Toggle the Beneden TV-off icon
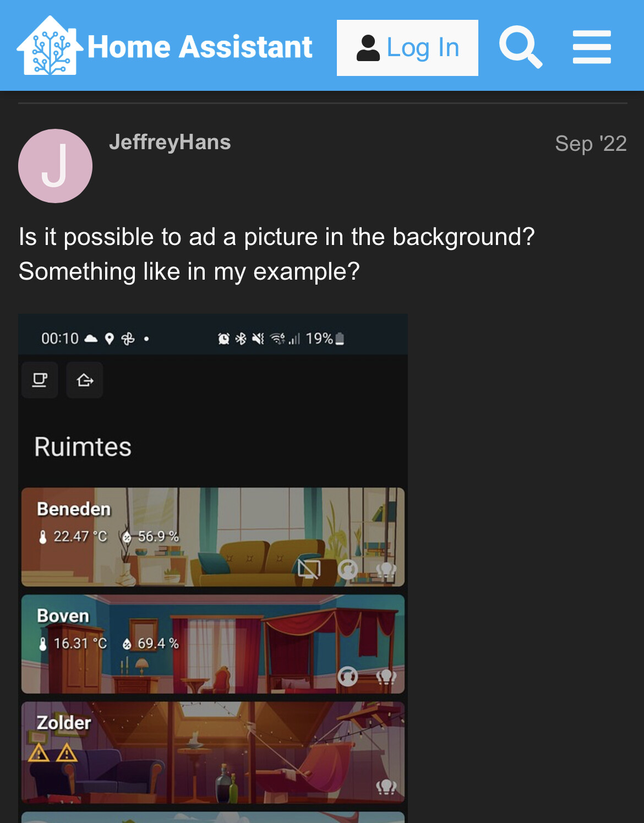This screenshot has height=823, width=644. pyautogui.click(x=309, y=569)
